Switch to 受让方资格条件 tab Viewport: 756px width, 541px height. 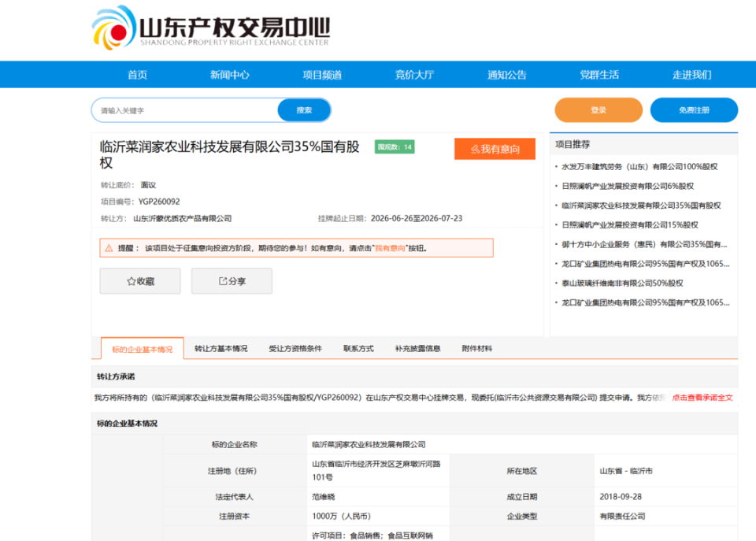tap(295, 348)
